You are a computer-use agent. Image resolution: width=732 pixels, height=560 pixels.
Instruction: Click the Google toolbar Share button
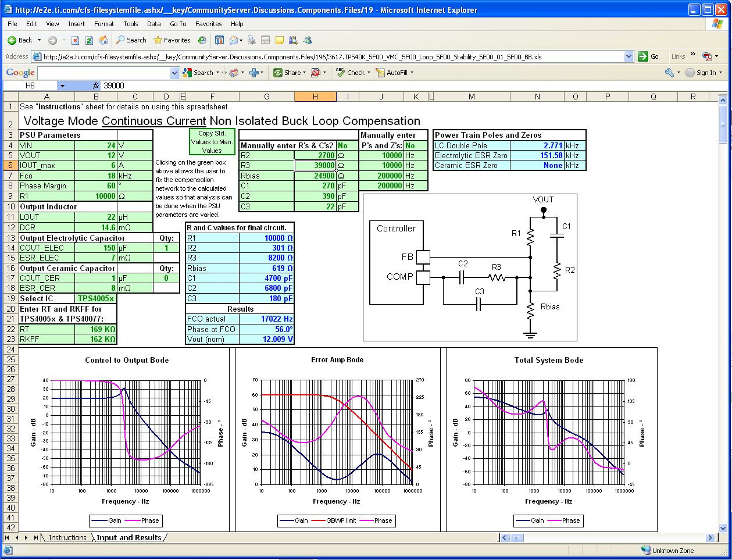coord(287,73)
